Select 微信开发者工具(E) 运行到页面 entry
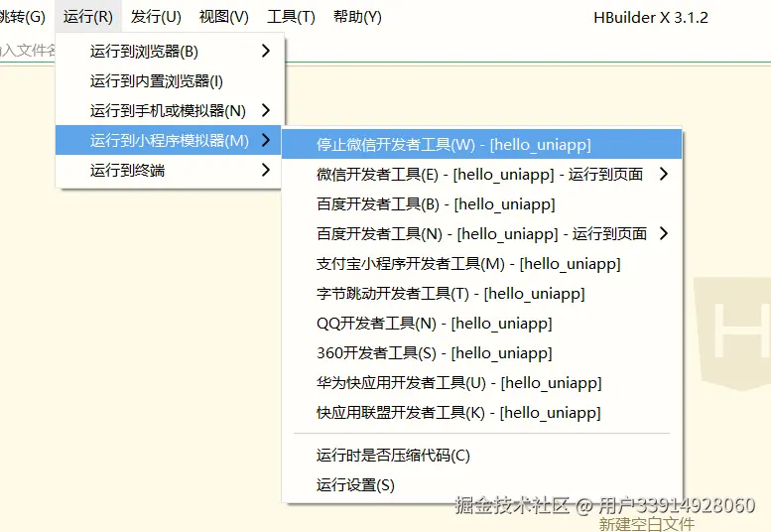Viewport: 771px width, 532px height. click(482, 174)
